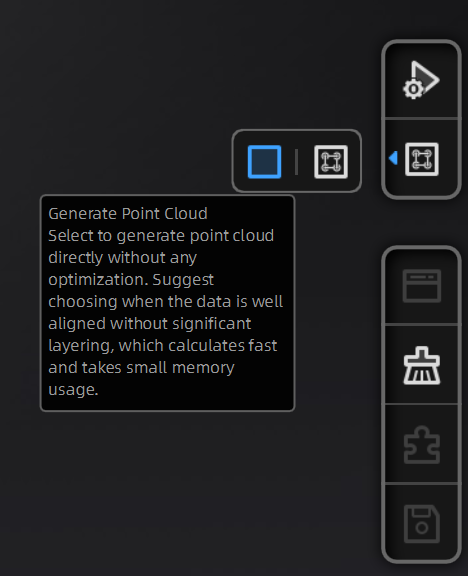Click the Generate Point Cloud tooltip box
Screen dimensions: 468x576
(168, 303)
